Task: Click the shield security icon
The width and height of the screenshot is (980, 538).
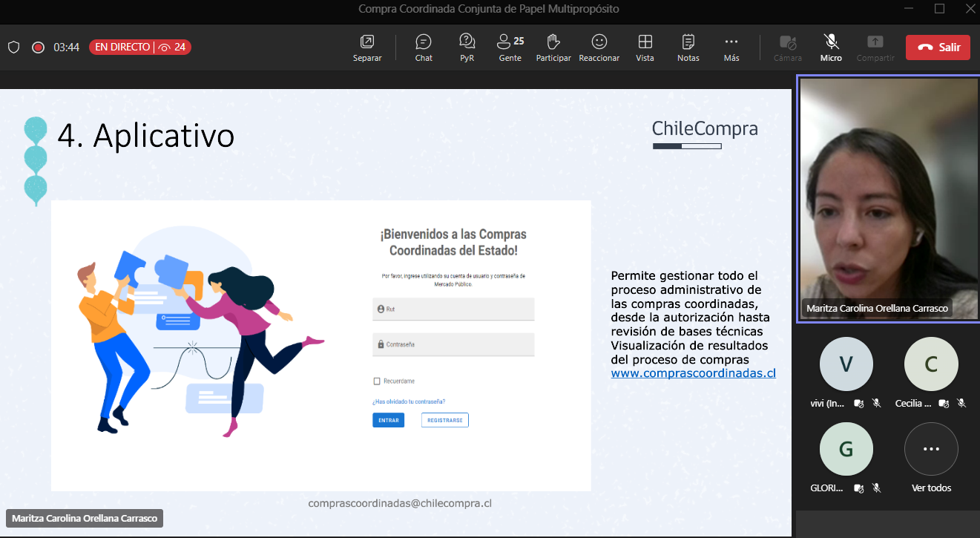Action: click(13, 47)
